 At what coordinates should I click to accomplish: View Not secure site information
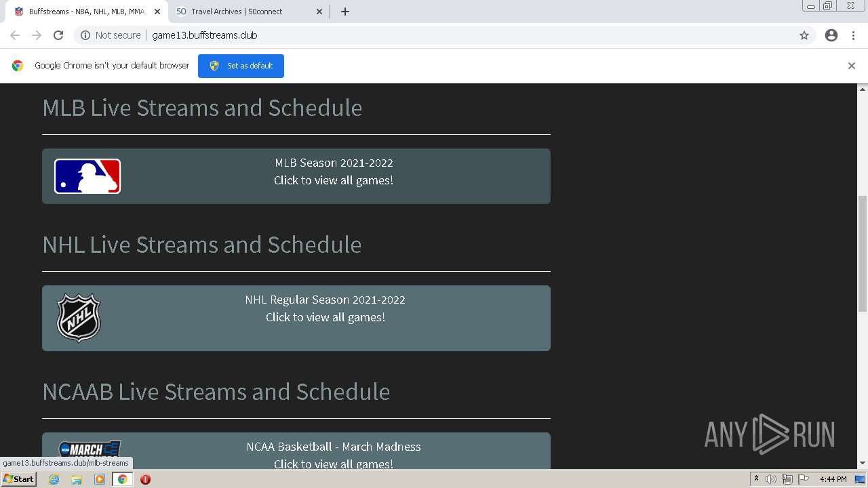coord(111,35)
